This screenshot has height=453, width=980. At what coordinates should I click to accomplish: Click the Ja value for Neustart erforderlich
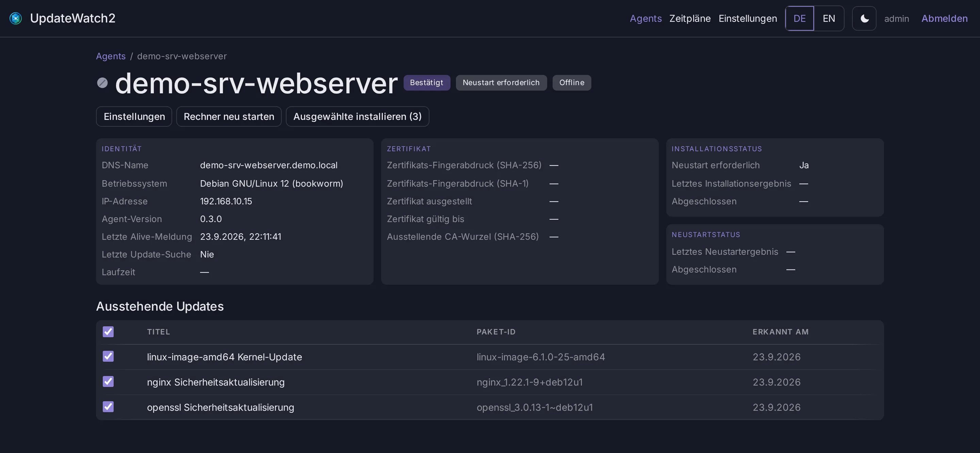(804, 165)
